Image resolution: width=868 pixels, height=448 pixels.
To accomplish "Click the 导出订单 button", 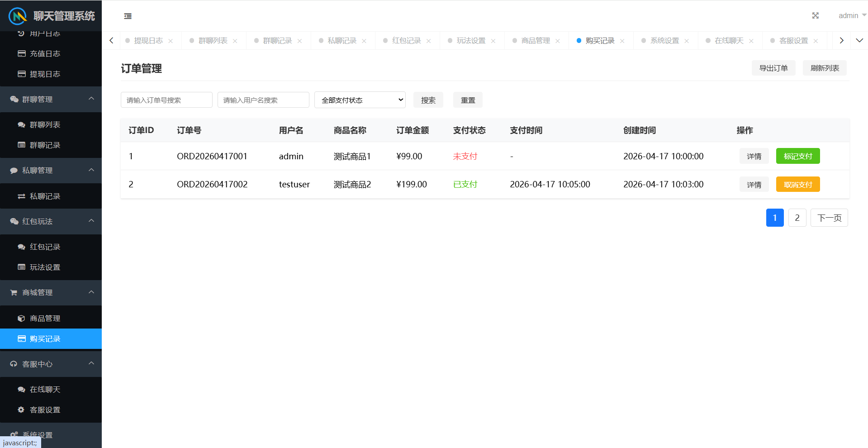I will click(x=773, y=68).
